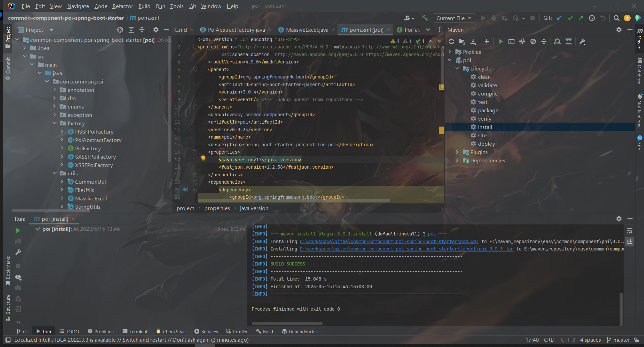Click Execute Maven Goal icon
This screenshot has height=347, width=644.
click(511, 41)
